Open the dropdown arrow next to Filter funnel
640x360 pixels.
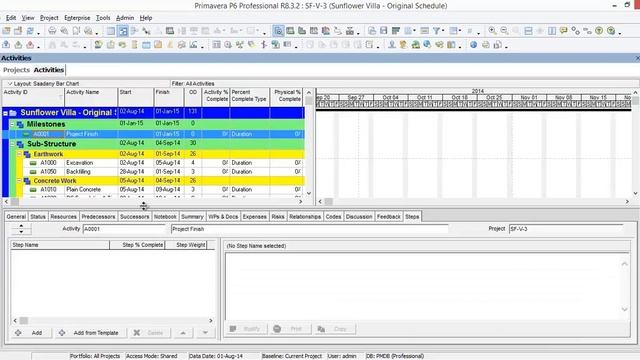point(443,31)
